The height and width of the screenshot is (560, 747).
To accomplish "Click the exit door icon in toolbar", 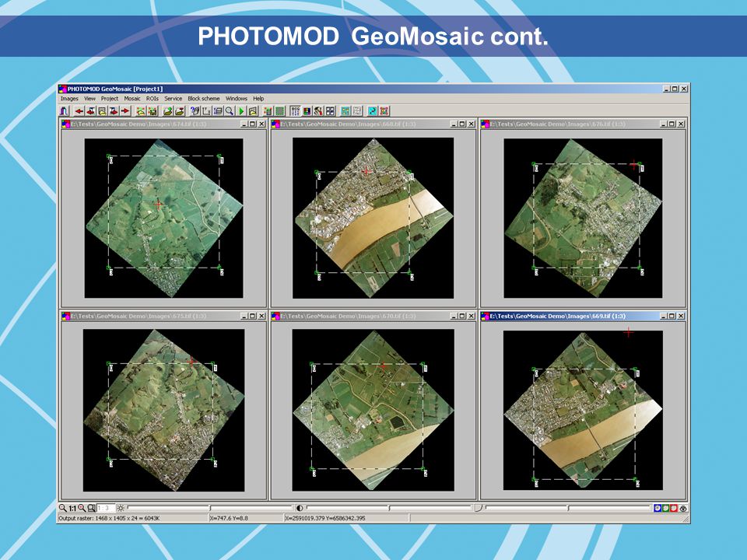I will 64,111.
